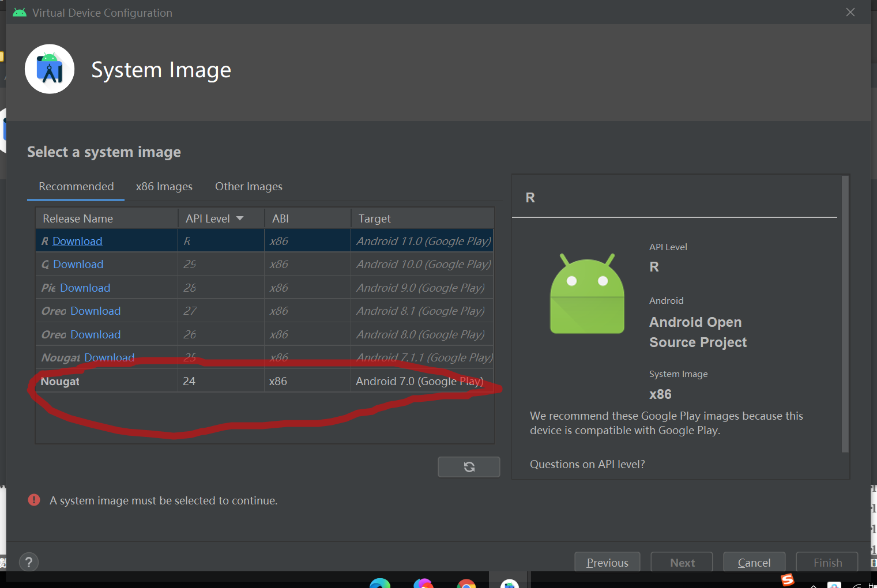Download the Q system image
The height and width of the screenshot is (588, 877).
78,264
